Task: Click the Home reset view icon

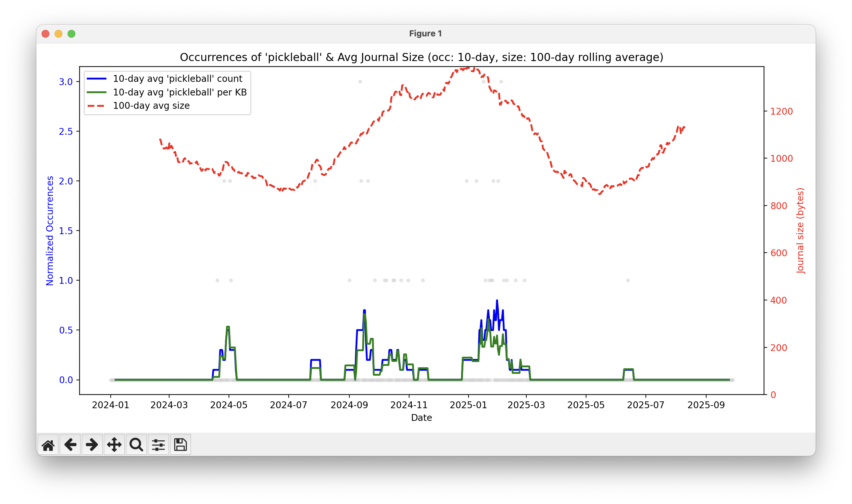Action: click(x=48, y=445)
